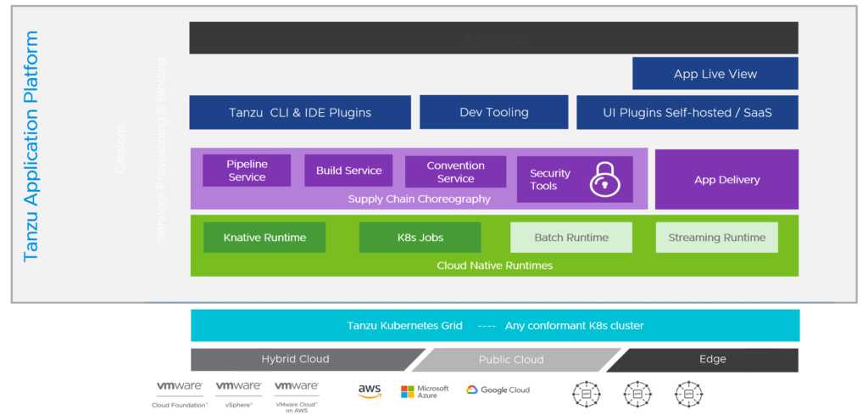This screenshot has height=415, width=868.
Task: Click the Convention Service box
Action: pyautogui.click(x=455, y=171)
